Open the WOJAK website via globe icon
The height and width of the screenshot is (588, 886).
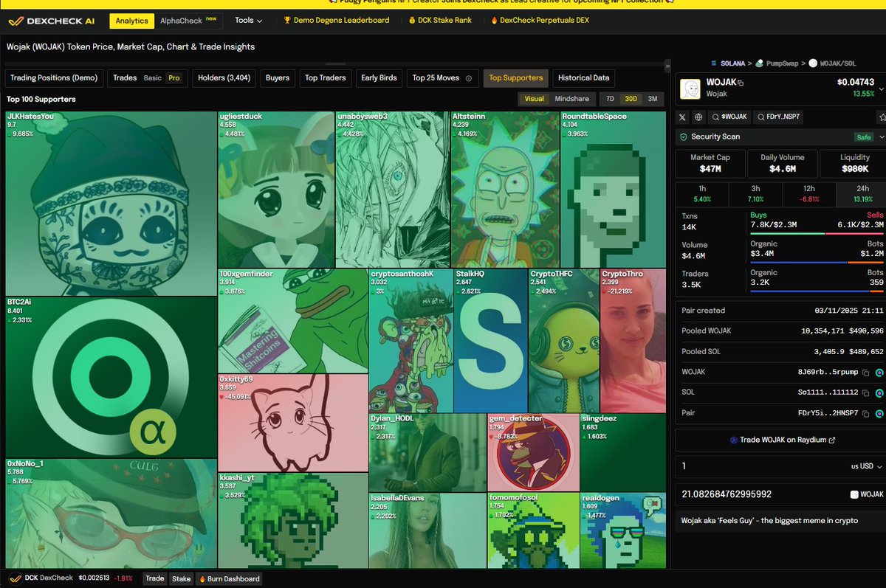(698, 117)
